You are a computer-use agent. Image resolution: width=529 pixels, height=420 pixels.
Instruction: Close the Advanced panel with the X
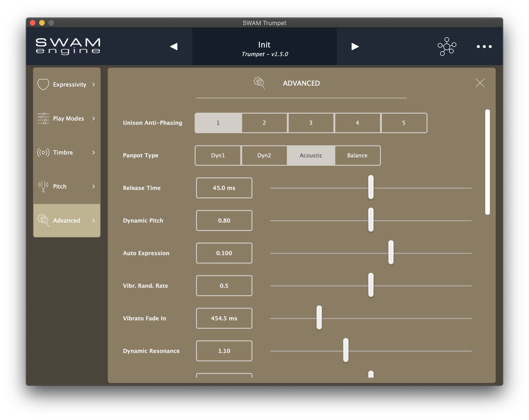pos(480,83)
